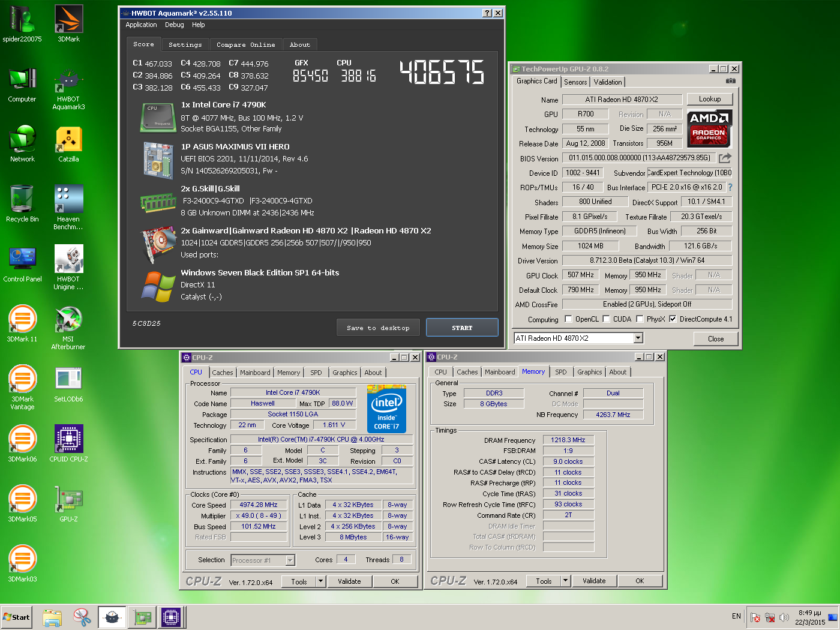
Task: Launch the 3DMark03 shortcut
Action: 22,564
